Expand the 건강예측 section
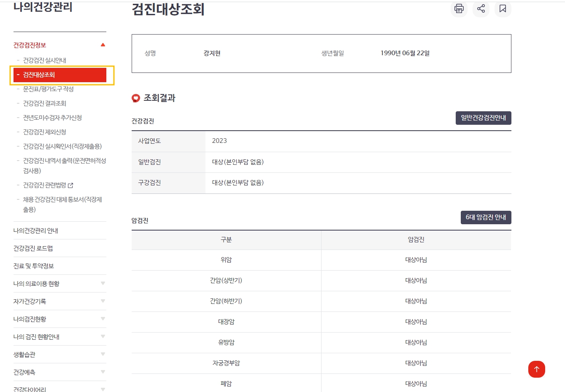 click(103, 372)
